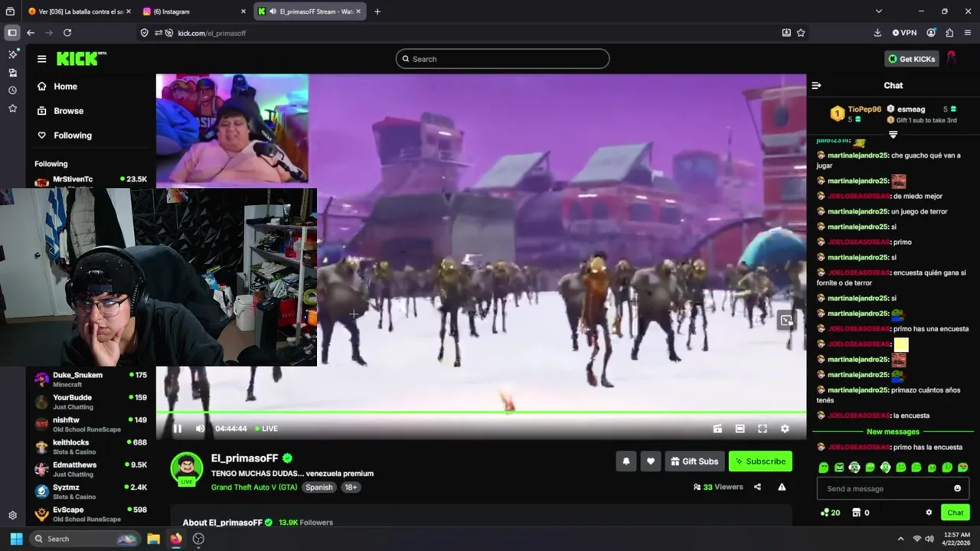Open Duke_Snukem channel in sidebar

click(90, 380)
